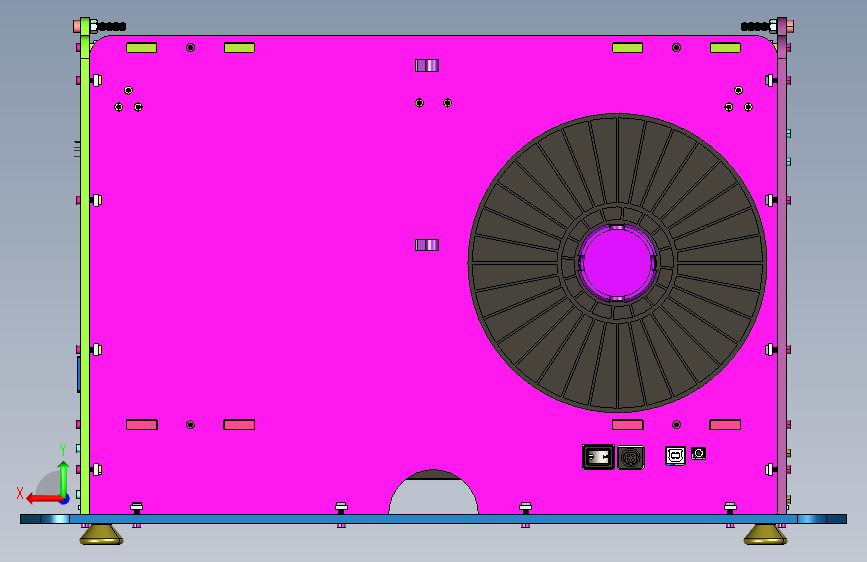Select the USB type-B port on the panel
This screenshot has height=562, width=867.
[675, 456]
